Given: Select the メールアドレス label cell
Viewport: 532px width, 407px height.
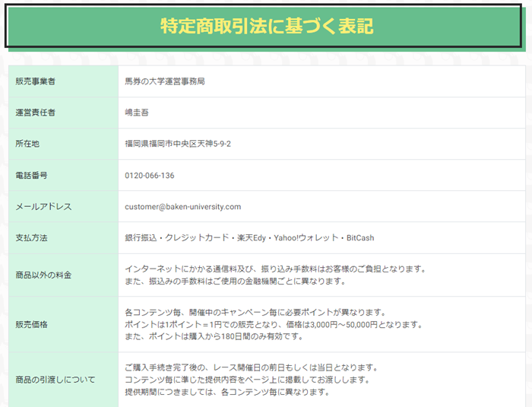Looking at the screenshot, I should point(63,207).
